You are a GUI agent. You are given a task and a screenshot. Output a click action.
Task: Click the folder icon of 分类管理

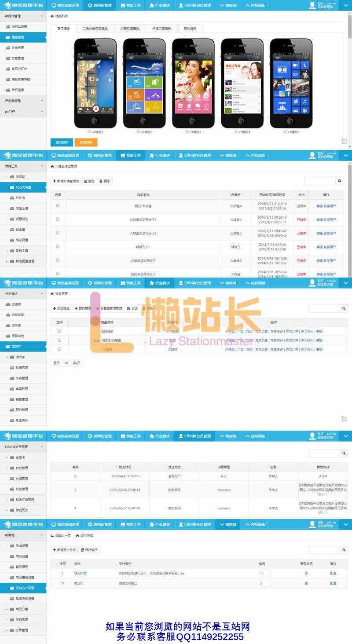point(7,48)
